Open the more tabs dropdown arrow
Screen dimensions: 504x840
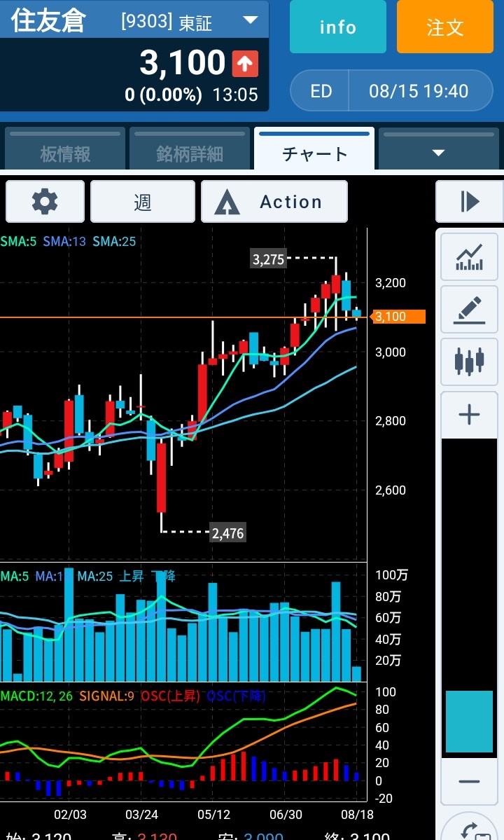(439, 153)
